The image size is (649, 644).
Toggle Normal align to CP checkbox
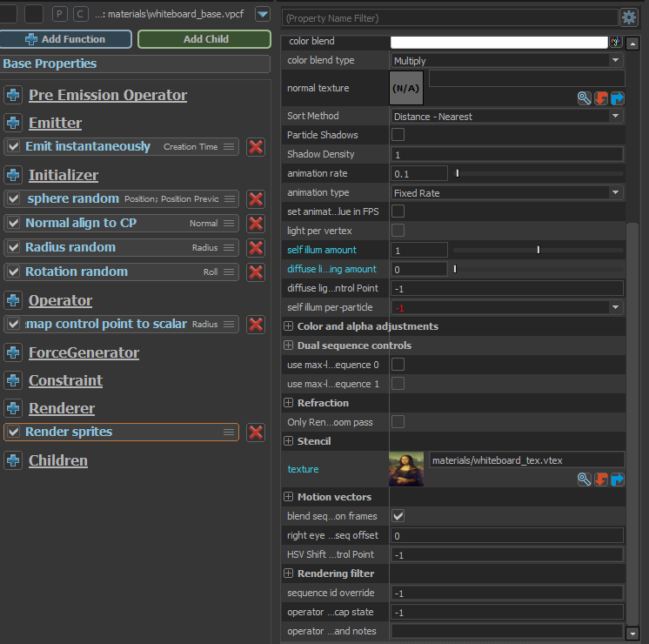pos(14,223)
